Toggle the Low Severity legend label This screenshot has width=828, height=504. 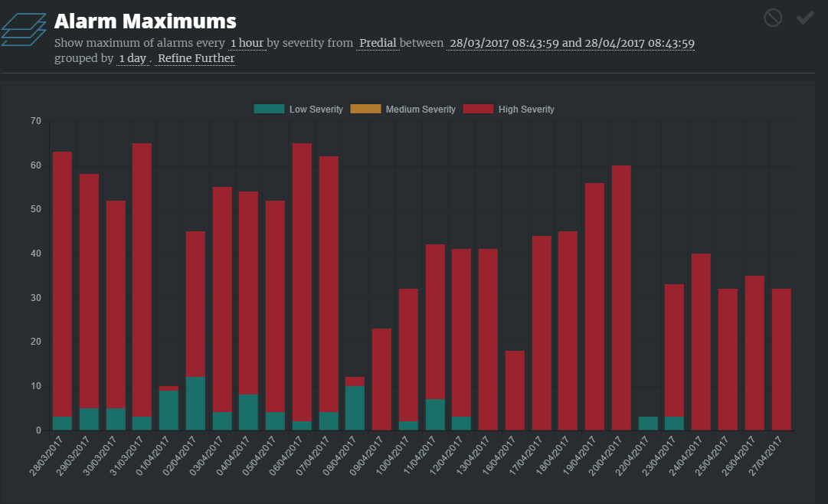pos(316,110)
